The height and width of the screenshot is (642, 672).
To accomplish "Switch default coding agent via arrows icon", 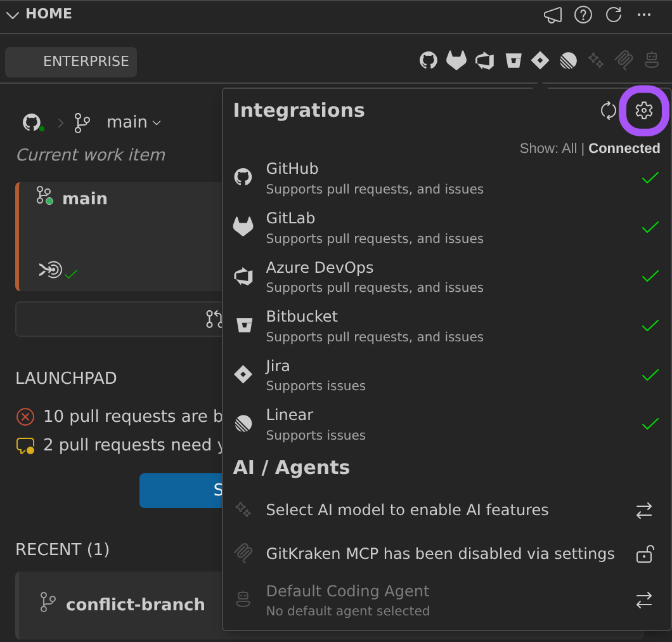I will point(643,600).
